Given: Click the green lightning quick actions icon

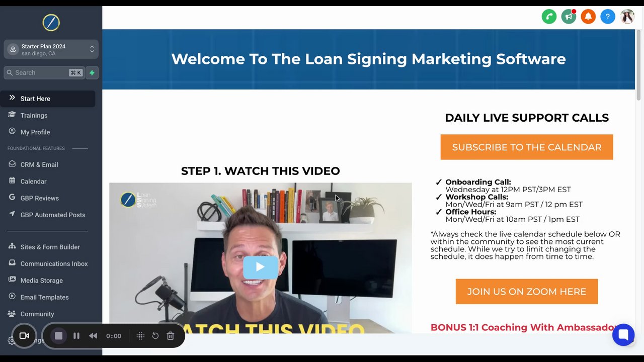Looking at the screenshot, I should coord(92,73).
